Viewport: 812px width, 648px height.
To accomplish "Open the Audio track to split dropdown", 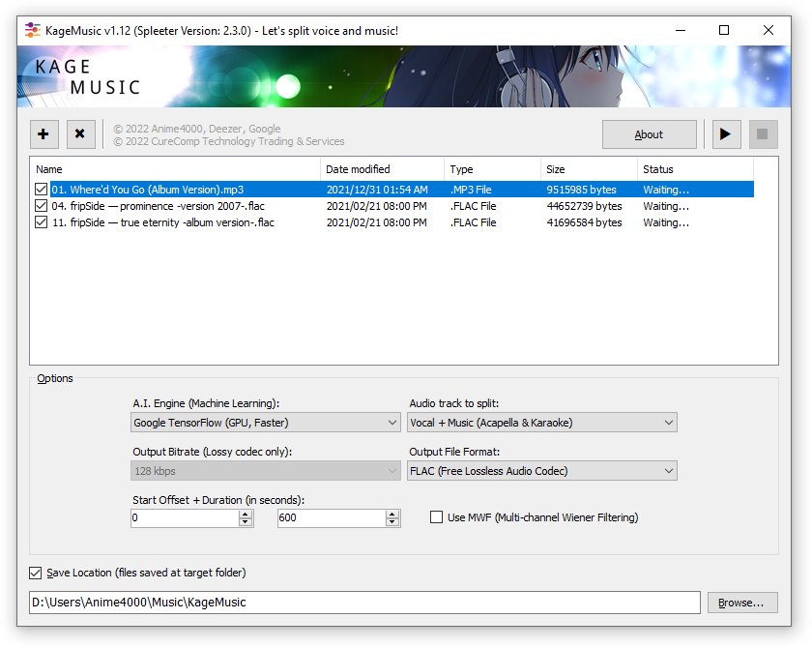I will pos(541,423).
